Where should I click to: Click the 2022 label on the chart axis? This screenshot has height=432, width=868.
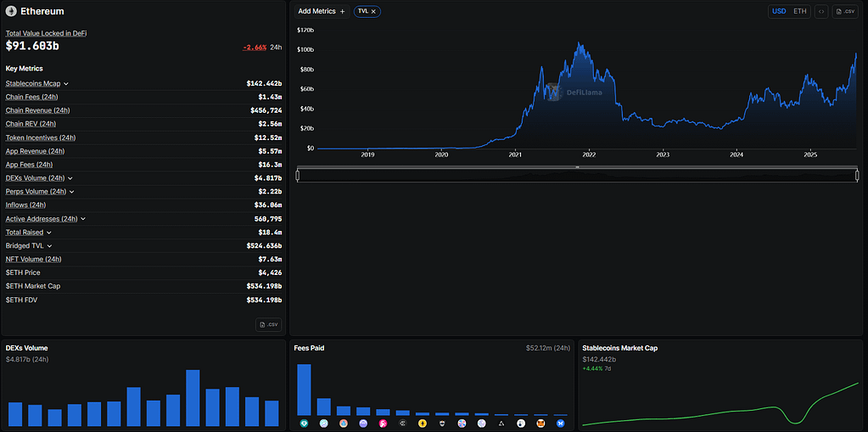pos(589,155)
